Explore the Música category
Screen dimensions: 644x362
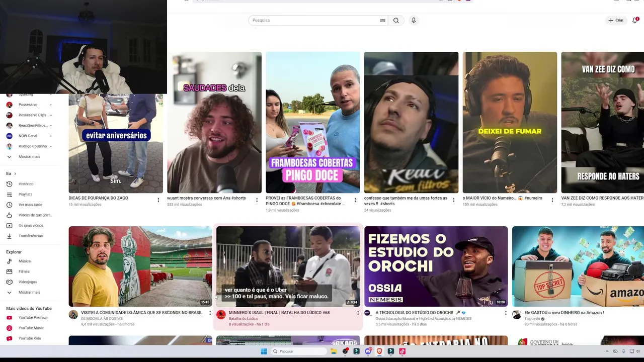pyautogui.click(x=24, y=261)
